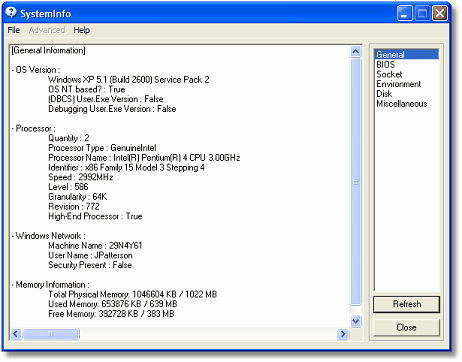Click the 'Identifier : x86 Family 15' line
This screenshot has height=362, width=462.
126,167
